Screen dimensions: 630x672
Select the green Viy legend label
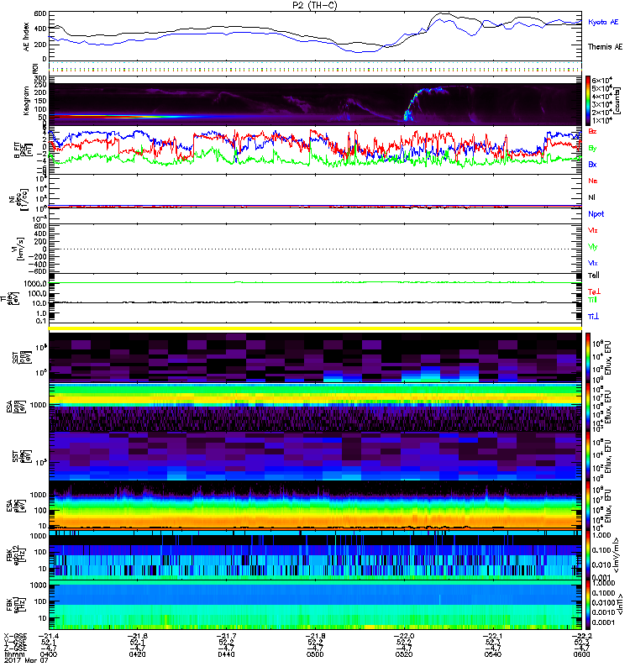coord(593,247)
